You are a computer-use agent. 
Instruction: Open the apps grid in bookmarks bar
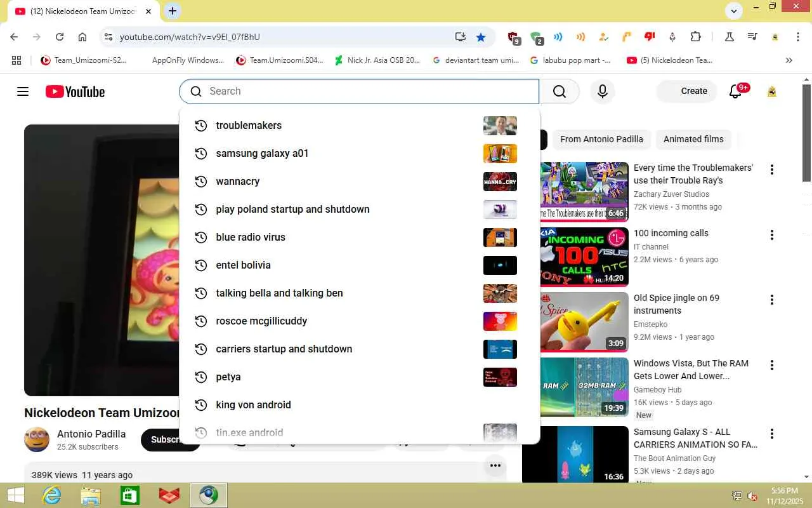pyautogui.click(x=16, y=60)
